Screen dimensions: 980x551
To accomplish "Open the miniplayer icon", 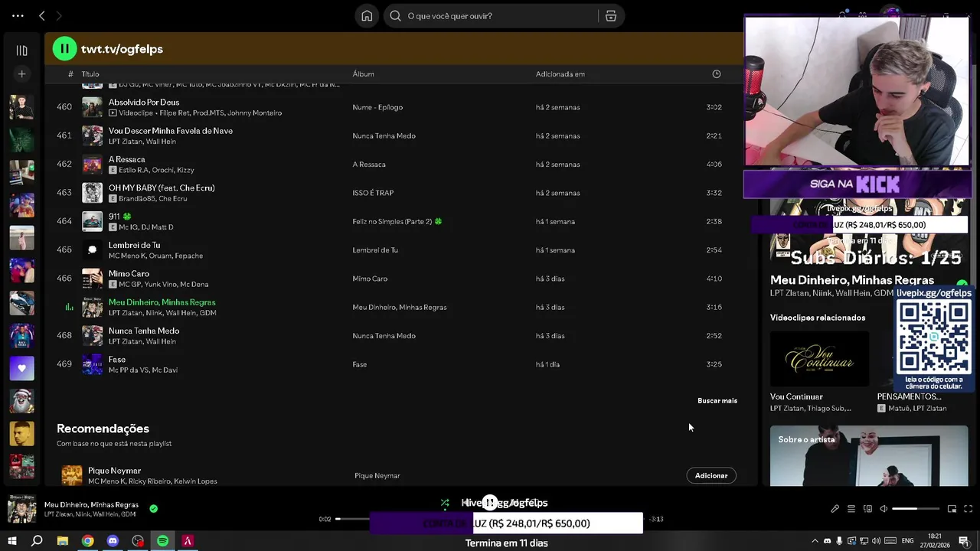I will [x=952, y=509].
